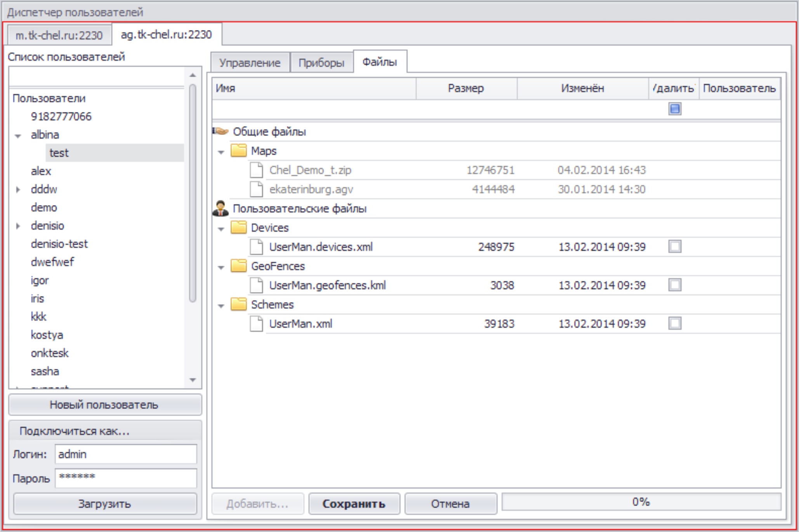799x532 pixels.
Task: Click the Новый пользователь button
Action: 105,405
